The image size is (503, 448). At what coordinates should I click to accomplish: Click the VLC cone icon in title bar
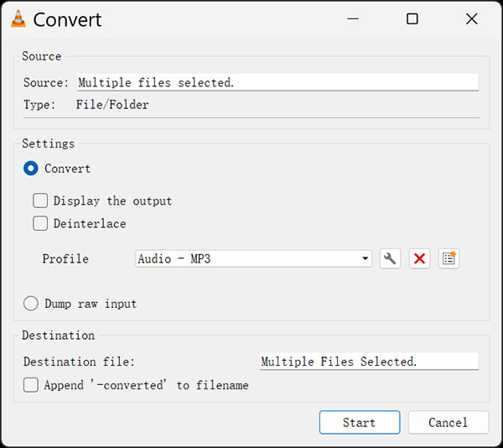click(18, 19)
